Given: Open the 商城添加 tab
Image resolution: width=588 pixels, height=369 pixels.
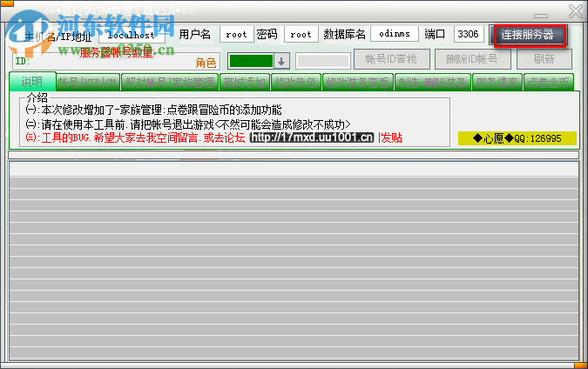Looking at the screenshot, I should click(245, 83).
